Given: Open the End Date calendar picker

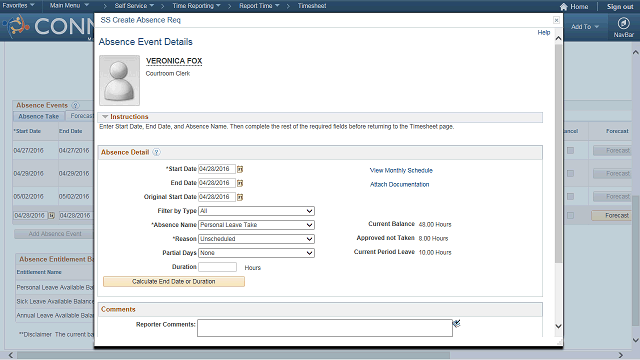Looking at the screenshot, I should click(x=240, y=183).
